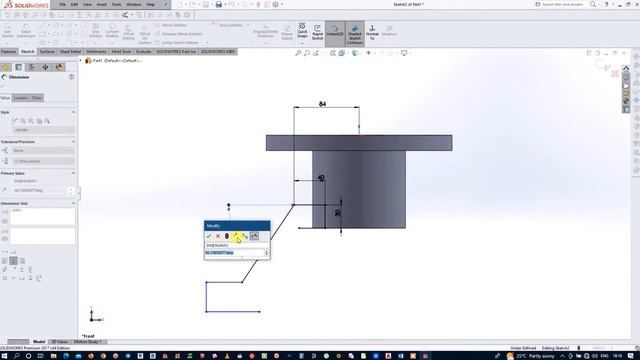Open the View menu

[x=87, y=4]
